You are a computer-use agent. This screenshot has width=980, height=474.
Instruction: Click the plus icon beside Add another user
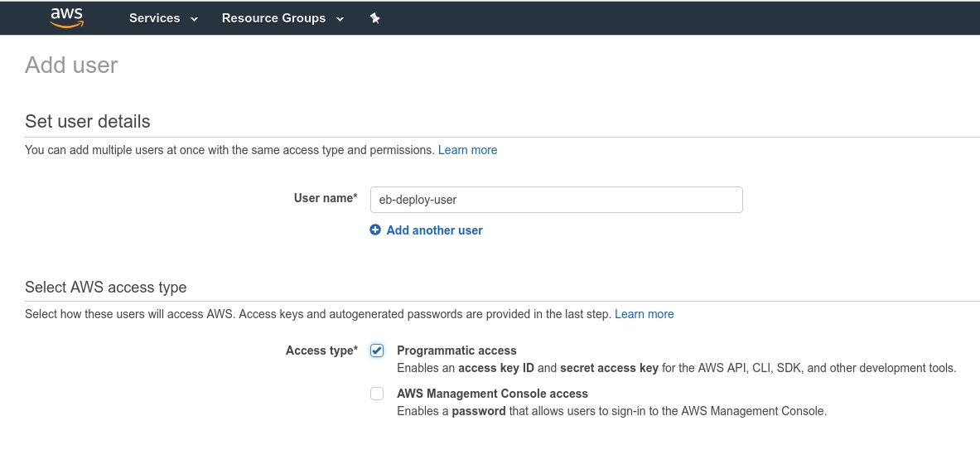click(x=375, y=230)
